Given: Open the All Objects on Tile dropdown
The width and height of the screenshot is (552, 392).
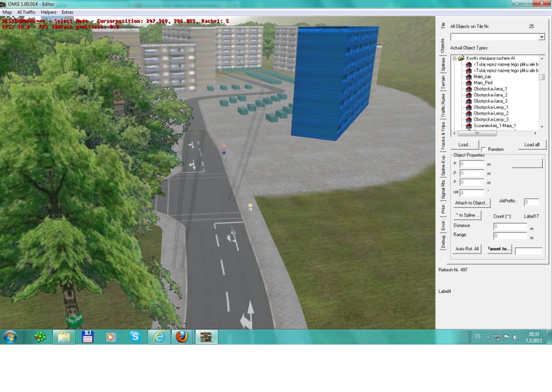Looking at the screenshot, I should click(541, 37).
